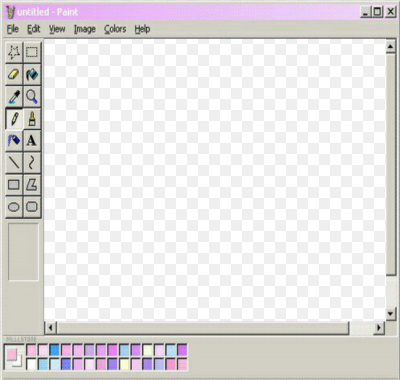
Task: Open the Colors menu
Action: click(x=115, y=29)
